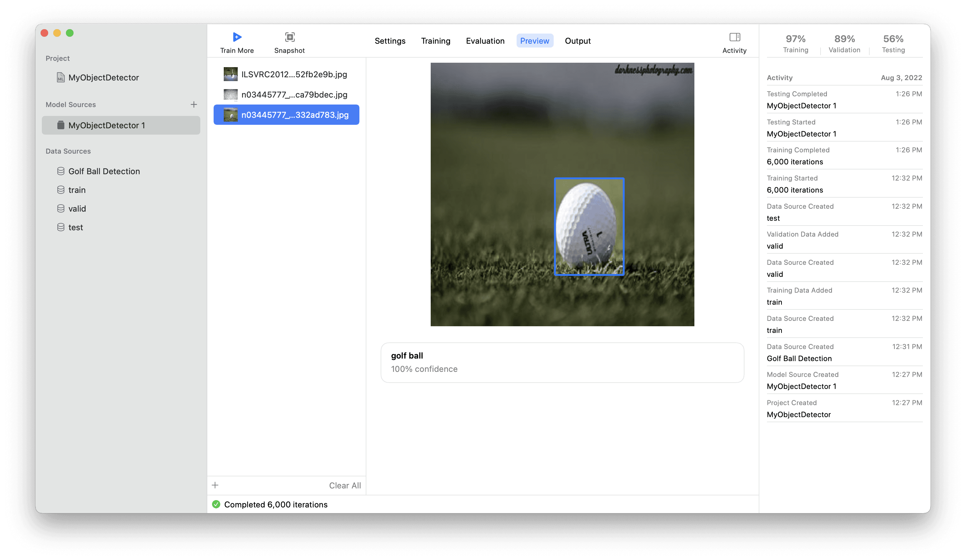Select the Golf Ball Detection data source icon
This screenshot has height=560, width=966.
coord(61,171)
